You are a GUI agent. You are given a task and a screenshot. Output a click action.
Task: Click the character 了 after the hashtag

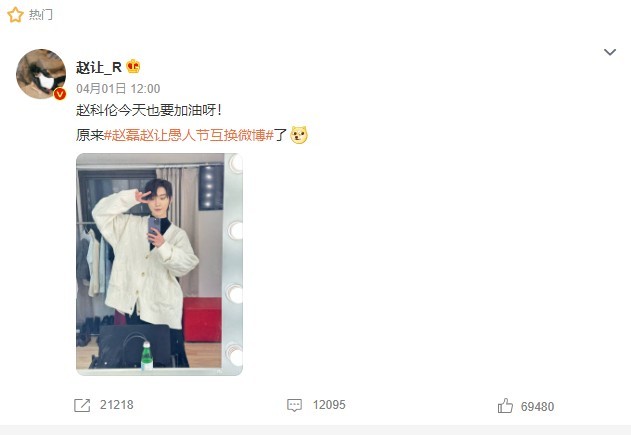[x=280, y=135]
